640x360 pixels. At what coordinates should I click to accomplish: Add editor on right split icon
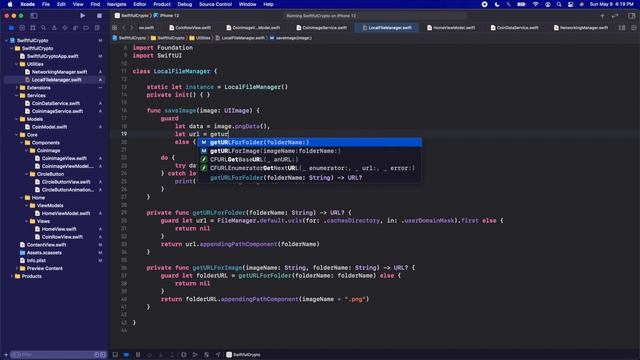(x=633, y=28)
